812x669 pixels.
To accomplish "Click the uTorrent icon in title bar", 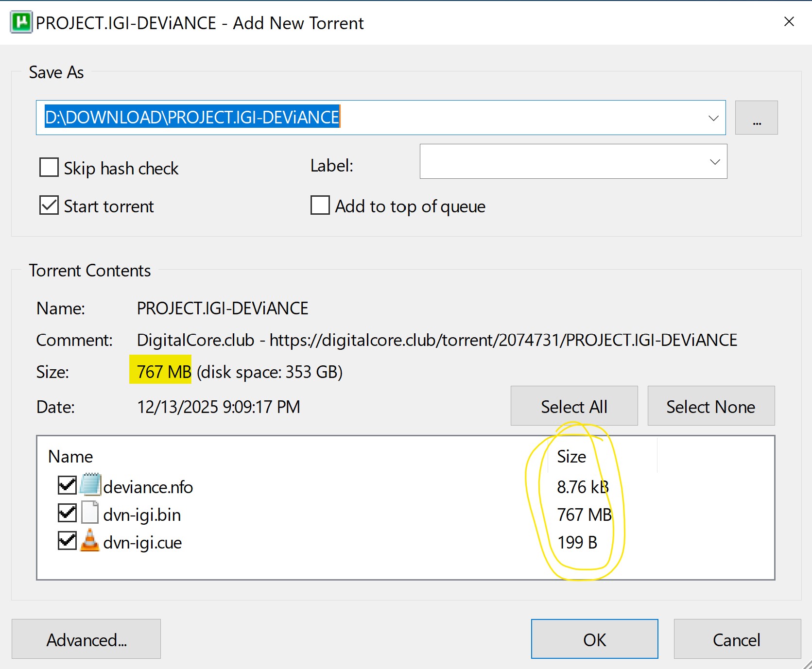I will (21, 22).
